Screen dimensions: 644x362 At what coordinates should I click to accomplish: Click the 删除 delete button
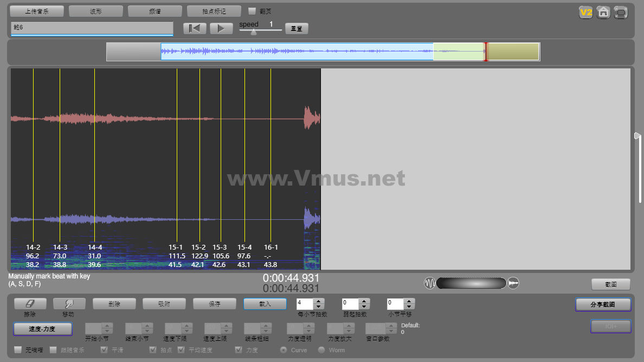114,303
